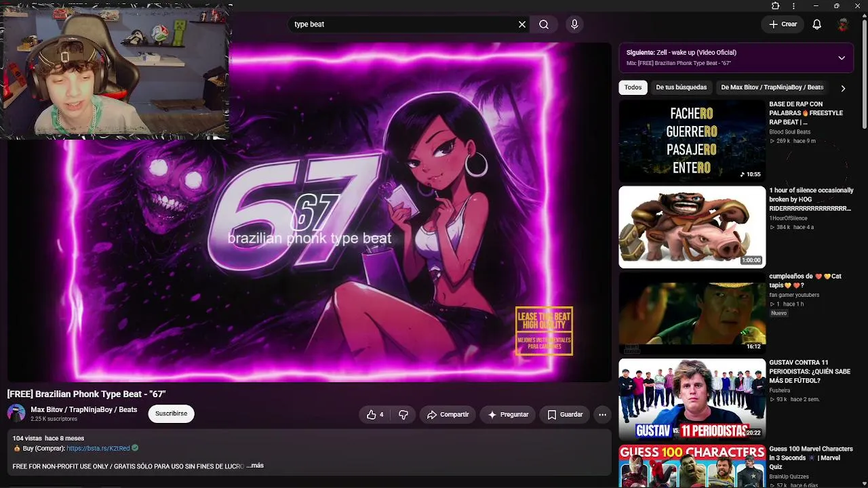The width and height of the screenshot is (868, 488).
Task: Visit the BrainUp Quizzes channel
Action: (x=790, y=476)
